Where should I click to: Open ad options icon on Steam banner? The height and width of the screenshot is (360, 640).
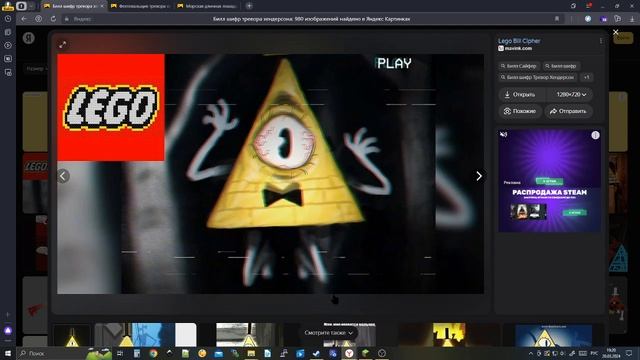coord(595,135)
